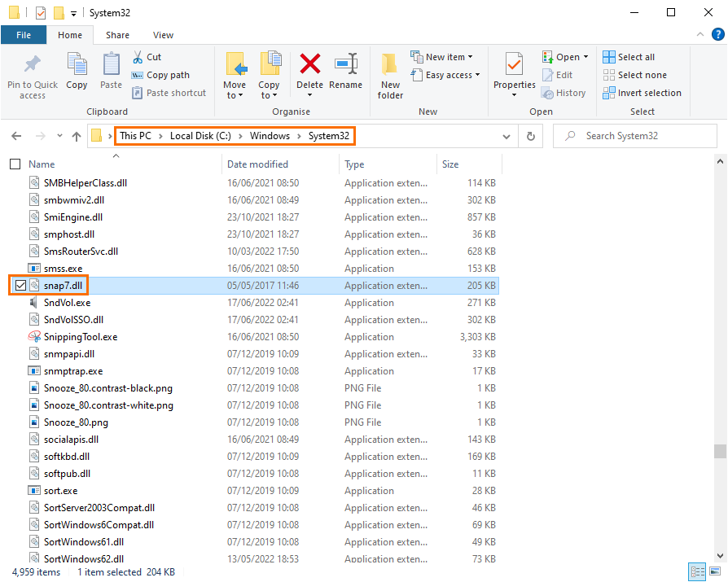Click the Properties icon

click(514, 65)
